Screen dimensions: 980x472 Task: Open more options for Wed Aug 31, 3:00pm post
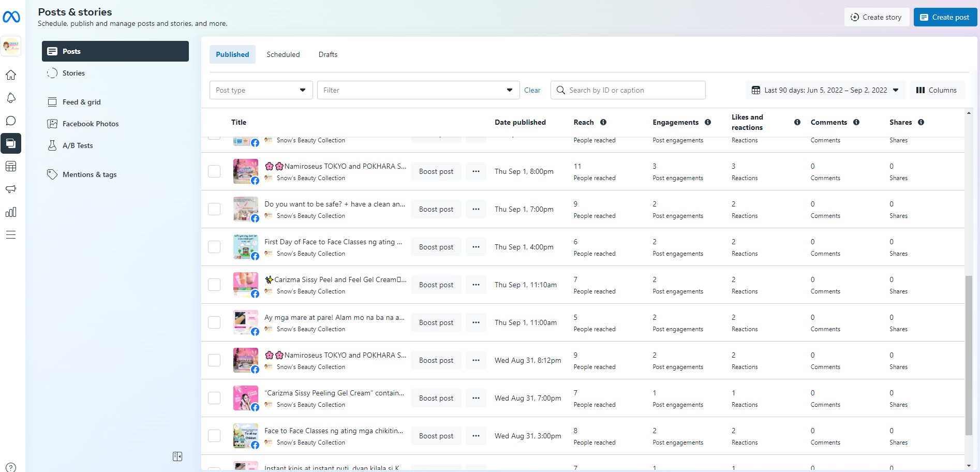click(x=476, y=436)
